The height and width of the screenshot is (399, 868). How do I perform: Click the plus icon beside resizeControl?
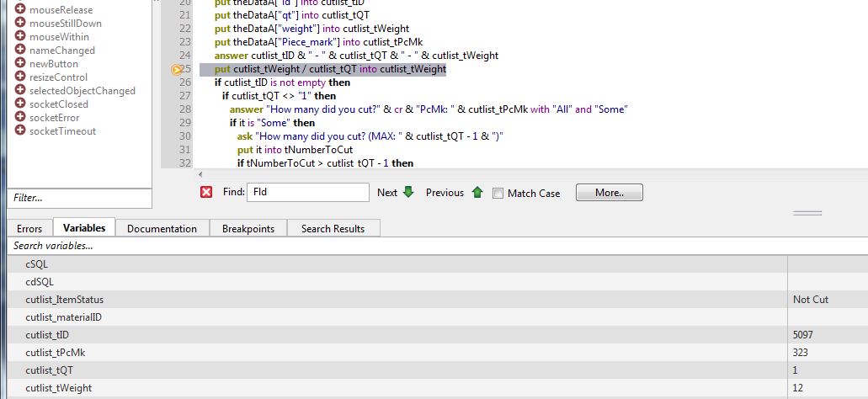pyautogui.click(x=19, y=77)
